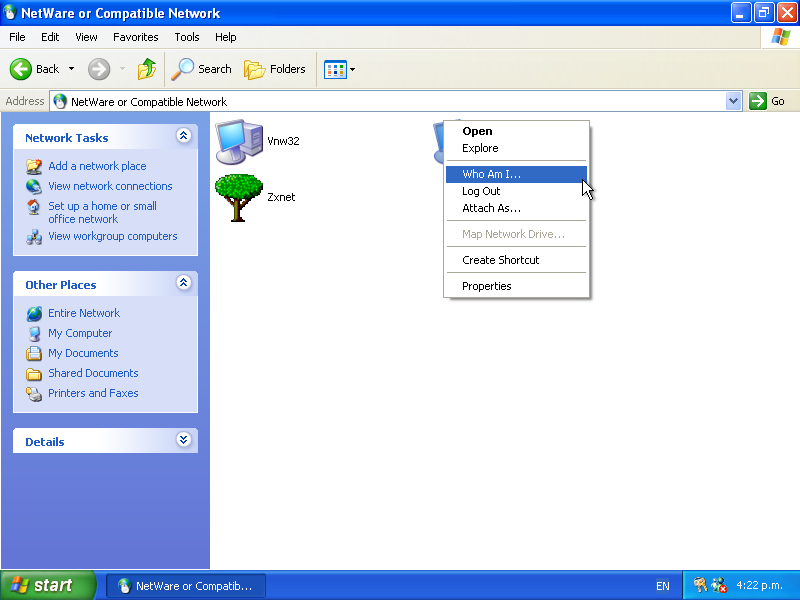The image size is (800, 600).
Task: Click the Shared Documents folder icon
Action: click(34, 373)
